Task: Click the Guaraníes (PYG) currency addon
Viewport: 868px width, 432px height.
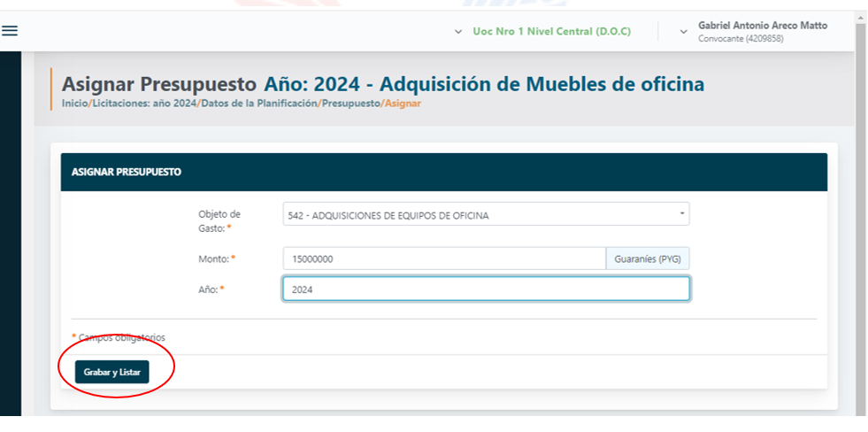Action: pyautogui.click(x=648, y=258)
